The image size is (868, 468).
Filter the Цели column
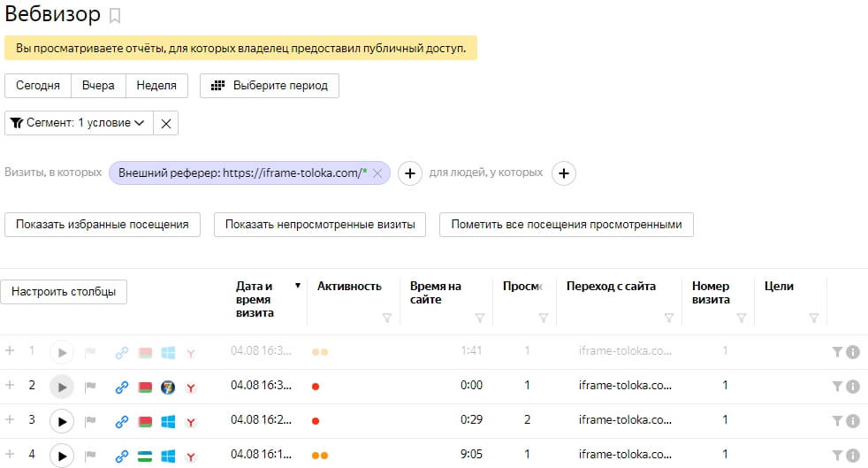click(814, 318)
